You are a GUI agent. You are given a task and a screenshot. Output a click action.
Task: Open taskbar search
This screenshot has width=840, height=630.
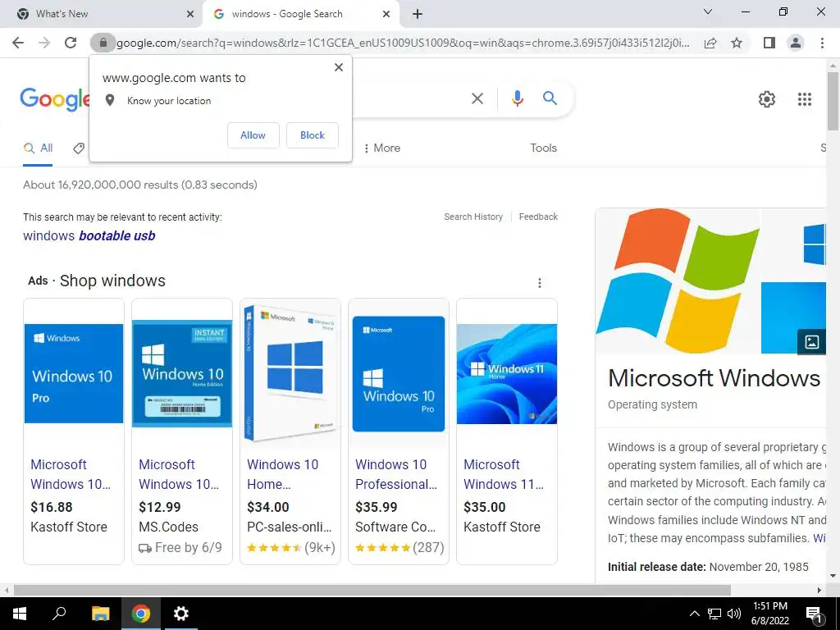point(59,614)
